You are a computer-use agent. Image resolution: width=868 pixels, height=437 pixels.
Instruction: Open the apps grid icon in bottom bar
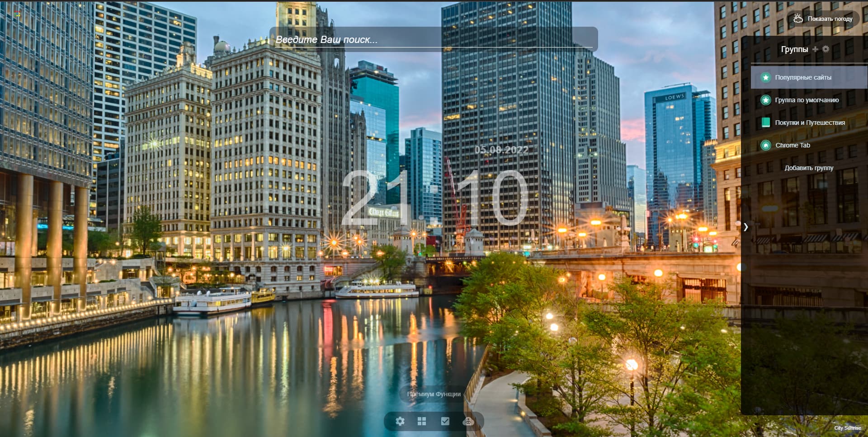422,421
